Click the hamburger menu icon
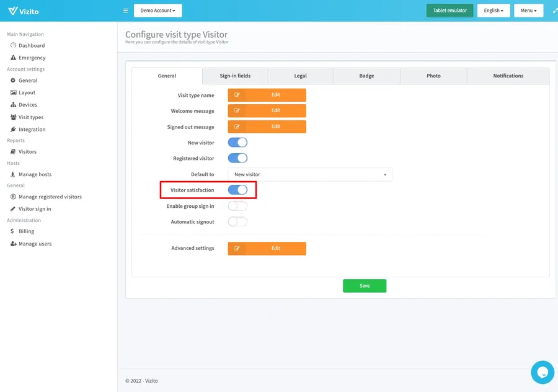Viewport: 558px width, 392px height. (125, 11)
